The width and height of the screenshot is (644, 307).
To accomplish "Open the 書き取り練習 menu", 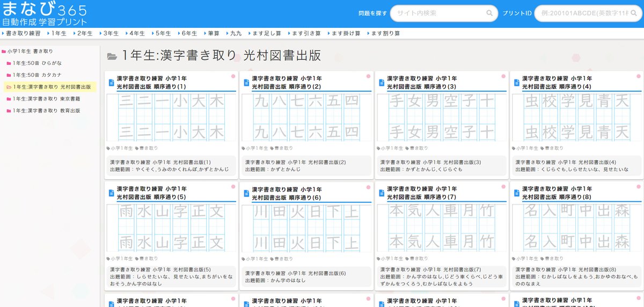I will click(21, 33).
